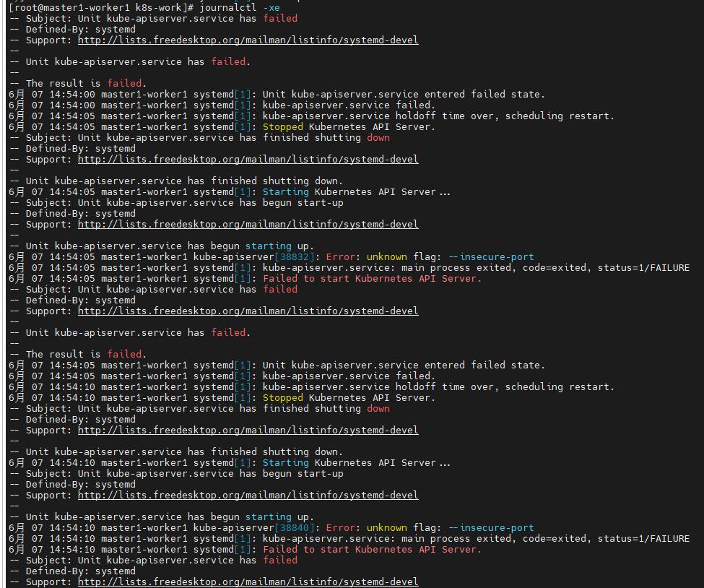Click entered failed state line at 14:54:00

(403, 94)
